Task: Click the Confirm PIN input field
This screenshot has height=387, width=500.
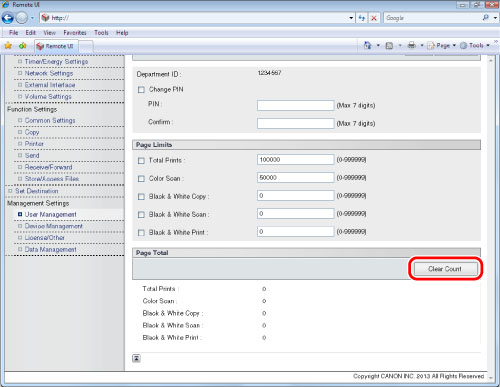Action: [x=295, y=123]
